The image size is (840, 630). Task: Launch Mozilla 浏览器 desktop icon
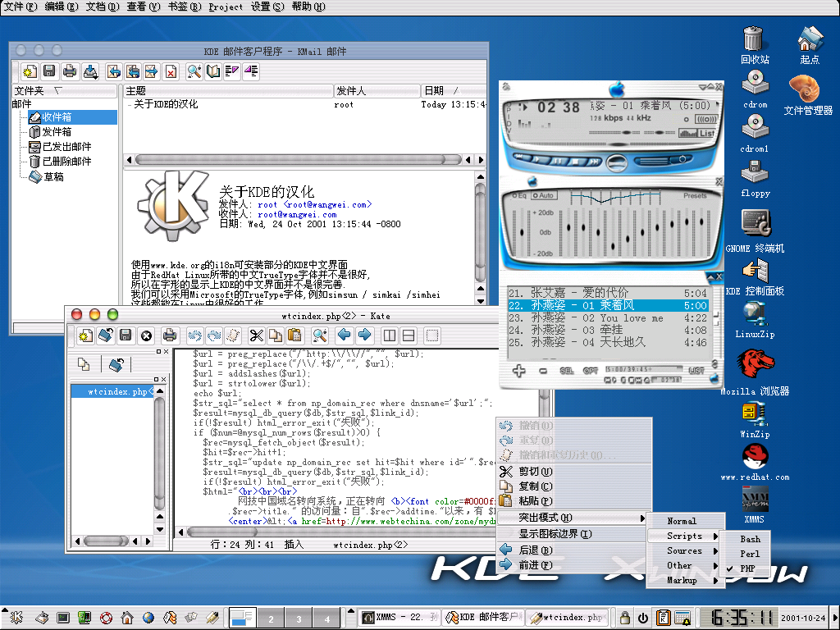coord(755,372)
